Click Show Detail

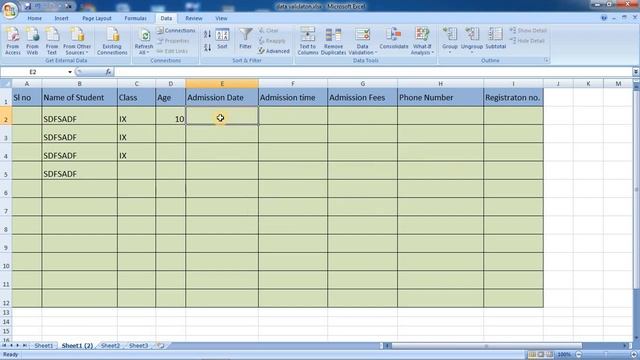528,31
